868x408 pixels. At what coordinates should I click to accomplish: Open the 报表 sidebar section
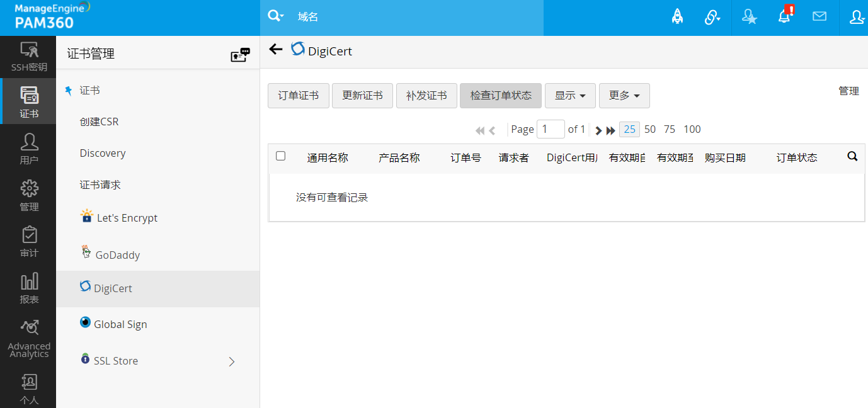coord(29,288)
